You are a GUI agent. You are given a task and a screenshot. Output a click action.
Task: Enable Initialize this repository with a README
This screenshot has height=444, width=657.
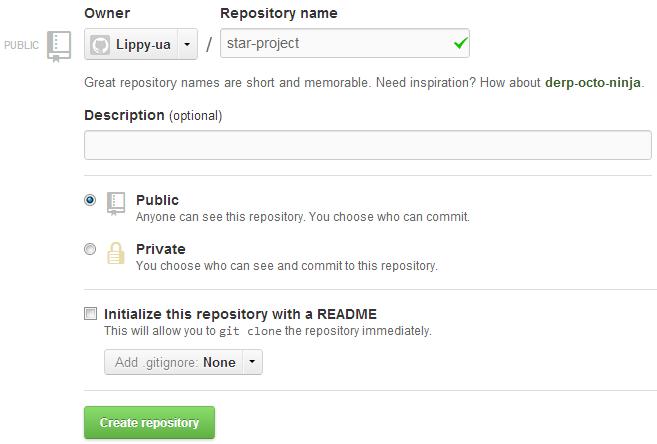(91, 313)
